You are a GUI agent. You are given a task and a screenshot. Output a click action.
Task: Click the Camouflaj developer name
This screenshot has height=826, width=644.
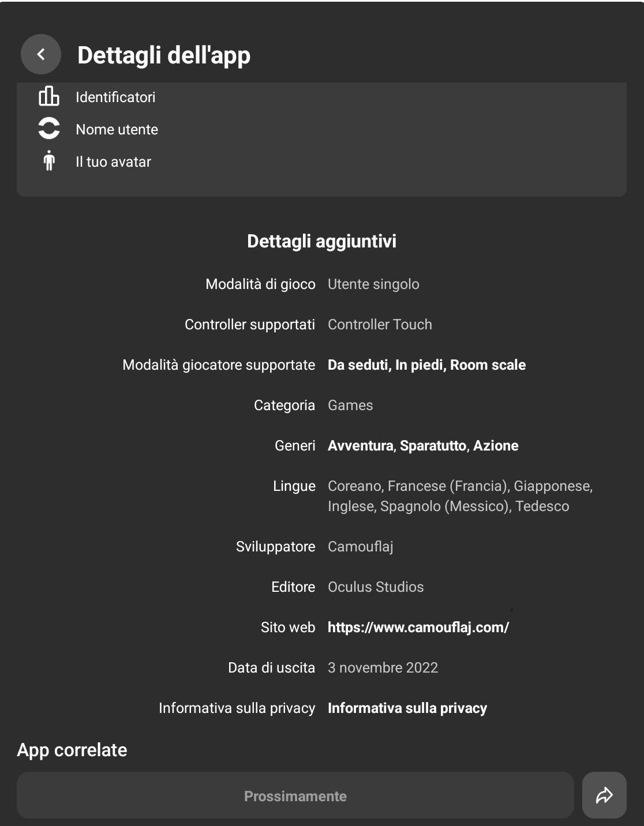point(361,546)
